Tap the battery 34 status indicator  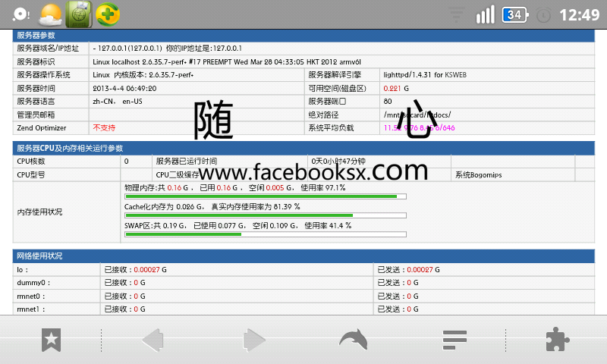coord(515,15)
